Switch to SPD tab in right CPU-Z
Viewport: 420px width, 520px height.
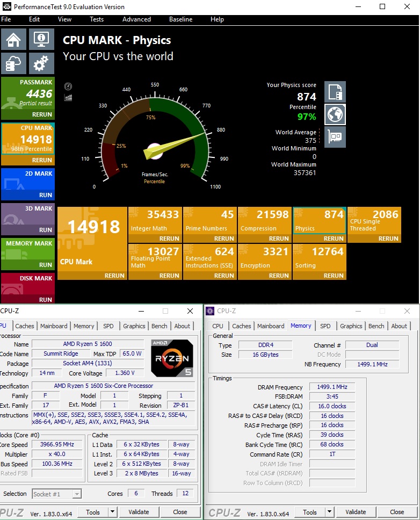[x=325, y=326]
